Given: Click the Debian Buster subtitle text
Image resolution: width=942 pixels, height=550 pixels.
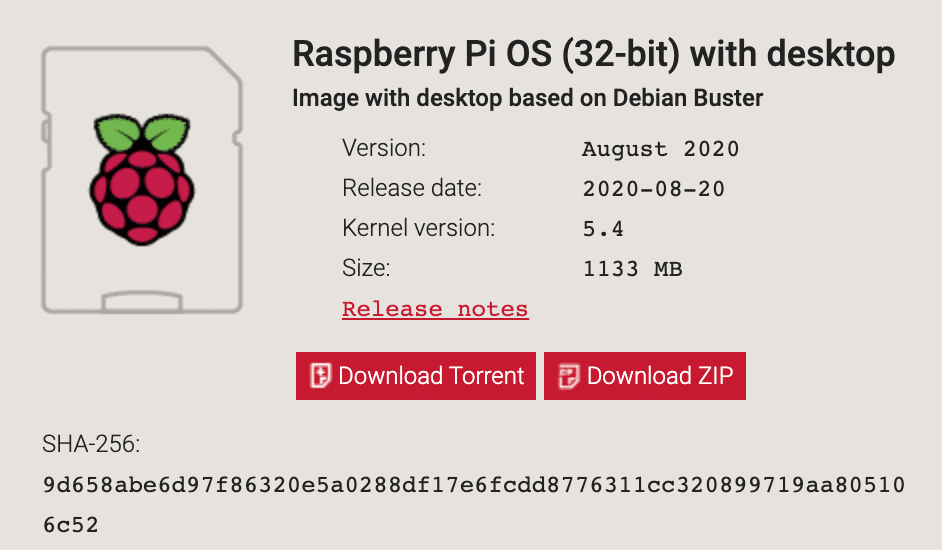Looking at the screenshot, I should tap(527, 98).
